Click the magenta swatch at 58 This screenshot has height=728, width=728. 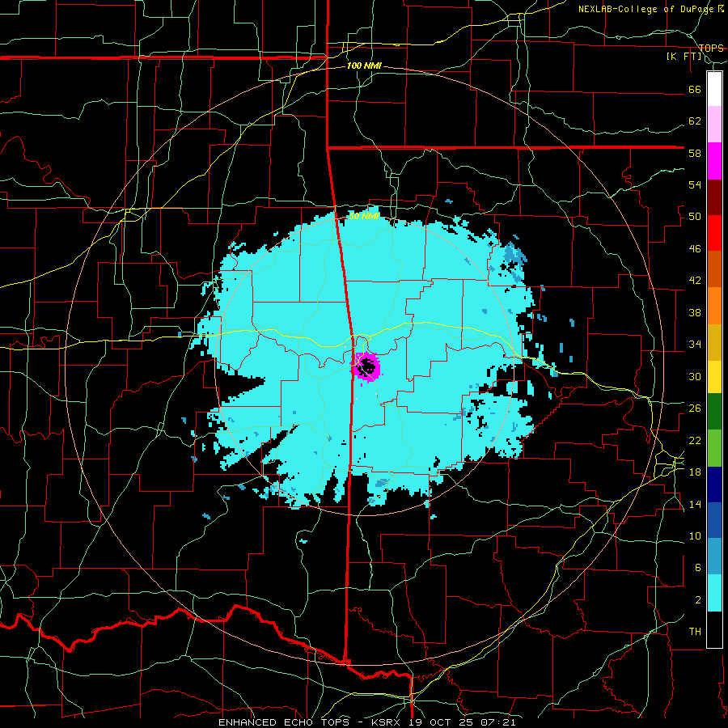(x=714, y=161)
